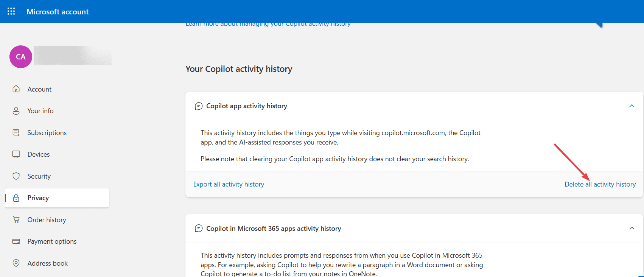Click the CA profile avatar circle
The height and width of the screenshot is (277, 644).
[x=21, y=57]
